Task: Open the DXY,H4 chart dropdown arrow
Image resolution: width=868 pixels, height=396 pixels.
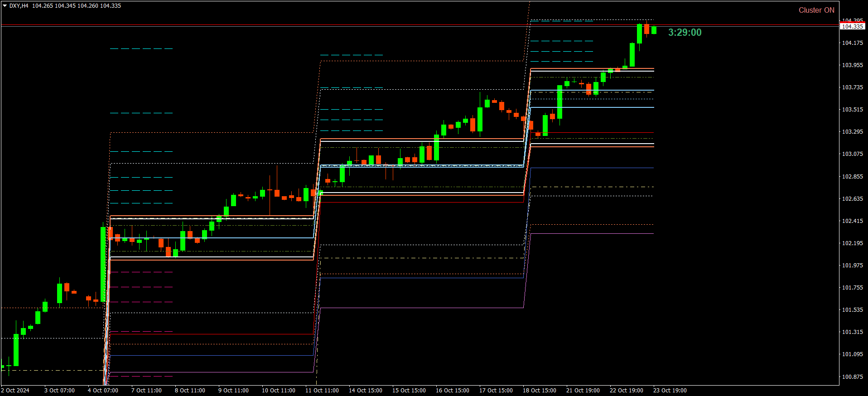Action: 5,6
